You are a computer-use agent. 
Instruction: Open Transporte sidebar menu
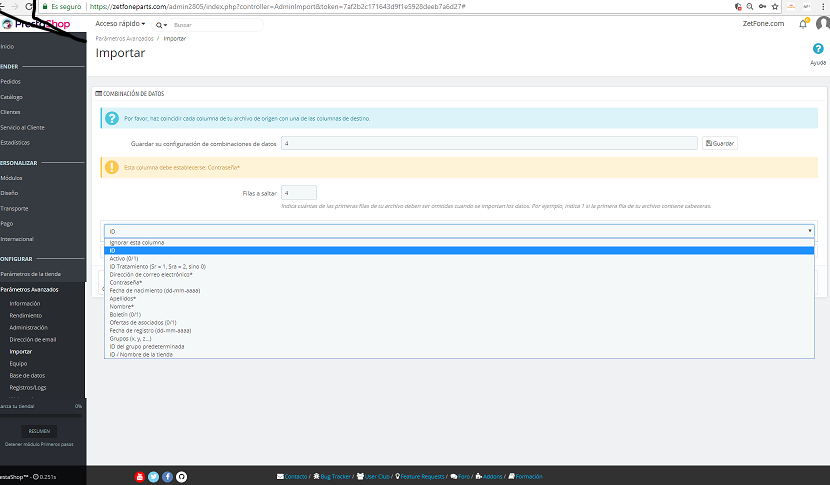14,209
